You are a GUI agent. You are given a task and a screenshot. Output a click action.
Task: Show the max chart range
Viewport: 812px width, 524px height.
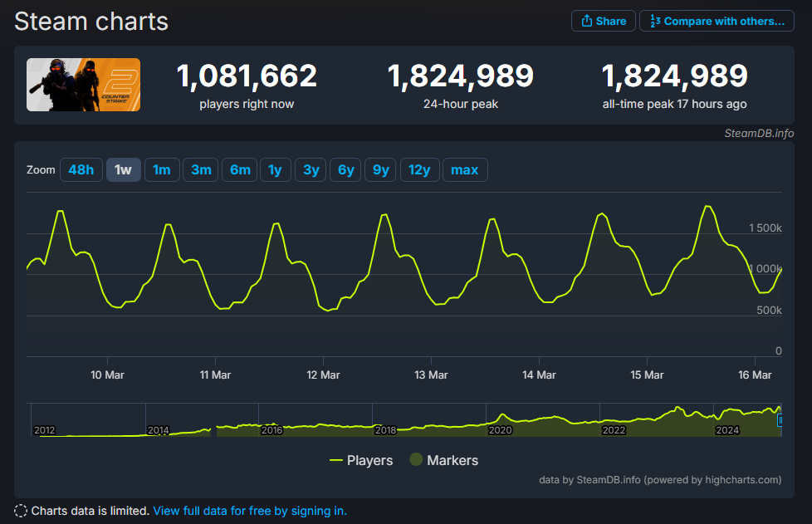coord(464,170)
